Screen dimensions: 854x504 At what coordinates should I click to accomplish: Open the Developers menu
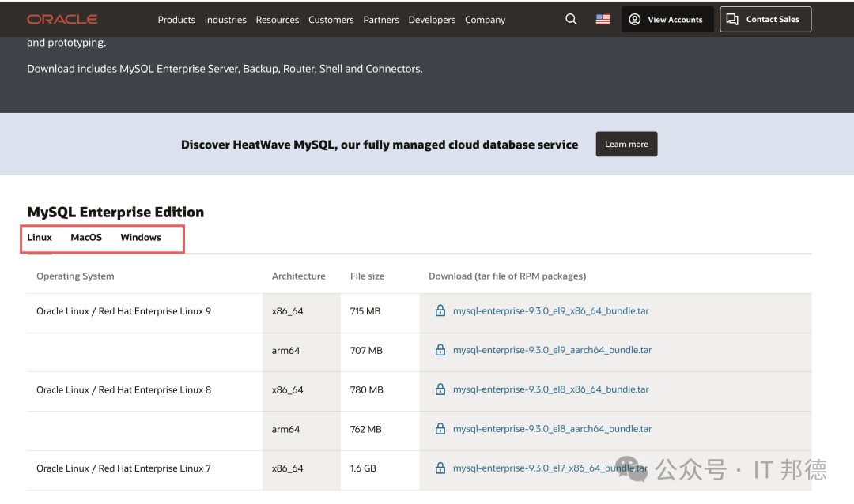(x=432, y=20)
